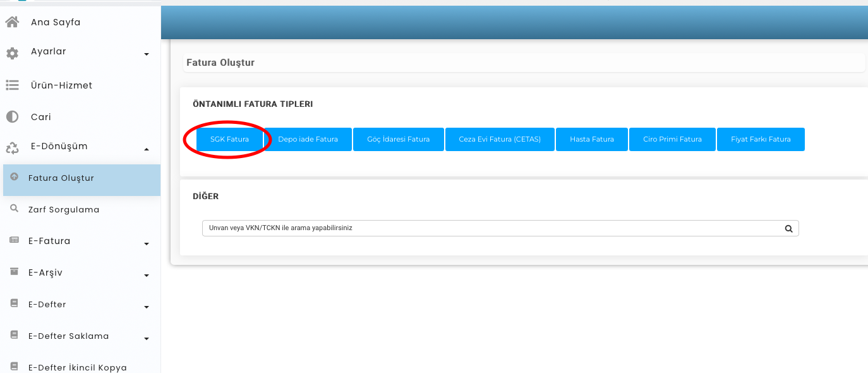This screenshot has height=373, width=868.
Task: Click the E-Dönüşüm recycle arrows icon
Action: [12, 149]
